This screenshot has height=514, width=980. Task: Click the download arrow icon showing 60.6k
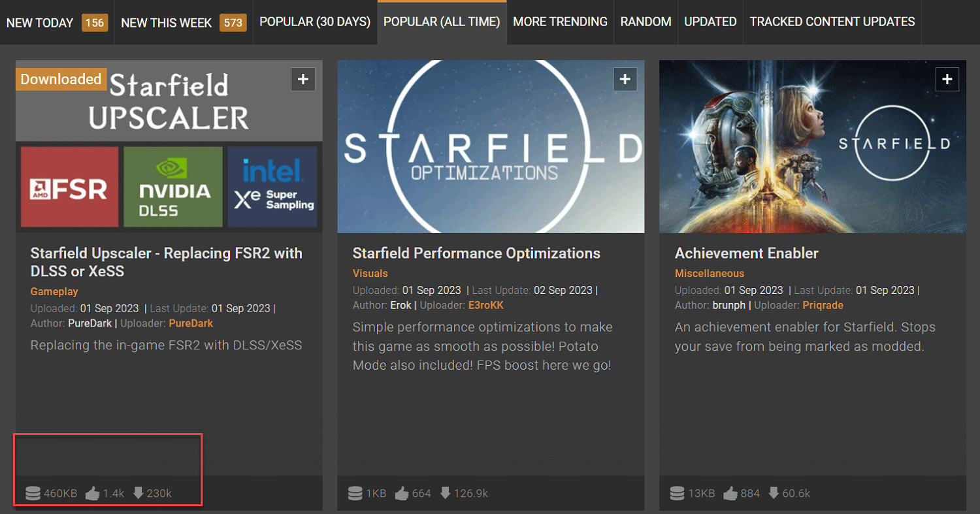(x=774, y=493)
